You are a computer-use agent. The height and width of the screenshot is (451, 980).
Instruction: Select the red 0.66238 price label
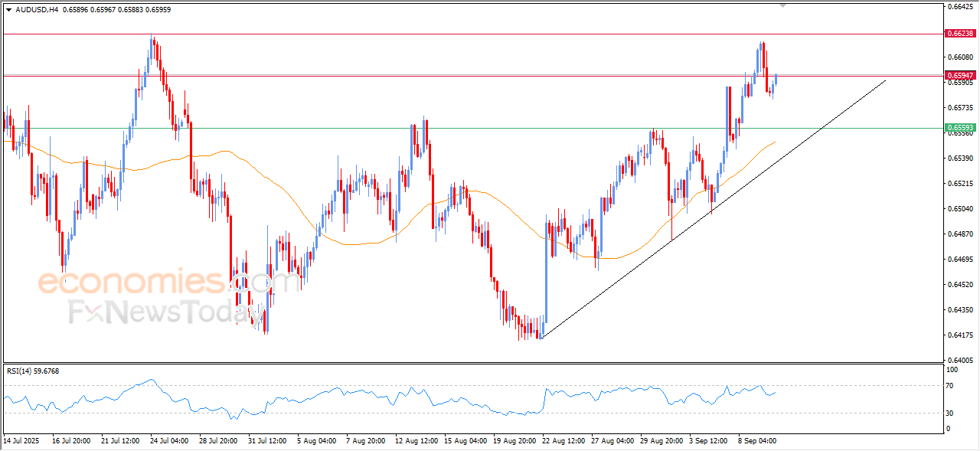coord(960,34)
